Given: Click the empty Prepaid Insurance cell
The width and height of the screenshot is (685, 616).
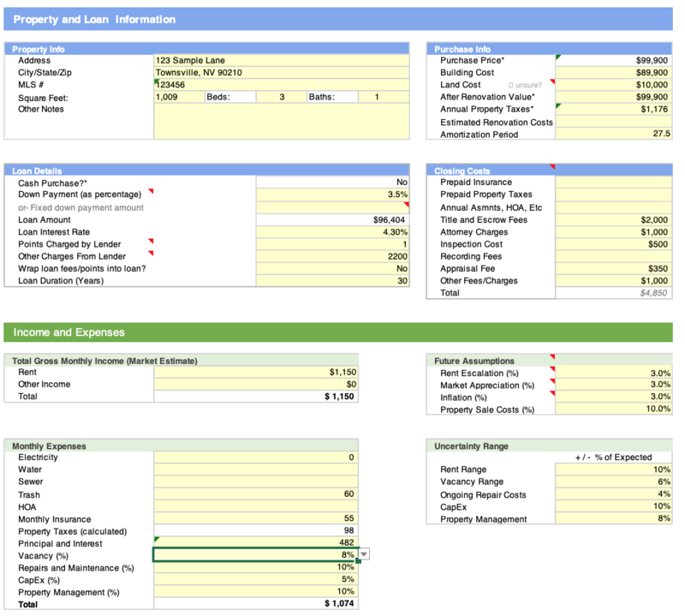Looking at the screenshot, I should point(613,182).
